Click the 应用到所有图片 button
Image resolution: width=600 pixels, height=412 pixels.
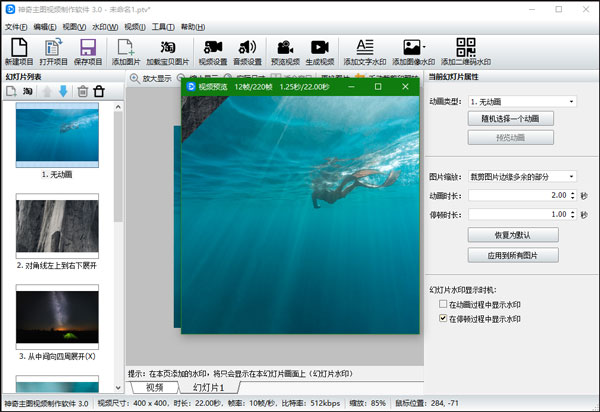click(x=512, y=255)
